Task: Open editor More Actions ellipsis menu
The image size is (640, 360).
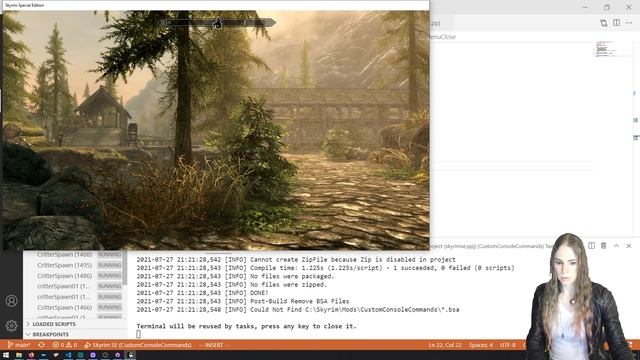Action: pyautogui.click(x=629, y=23)
